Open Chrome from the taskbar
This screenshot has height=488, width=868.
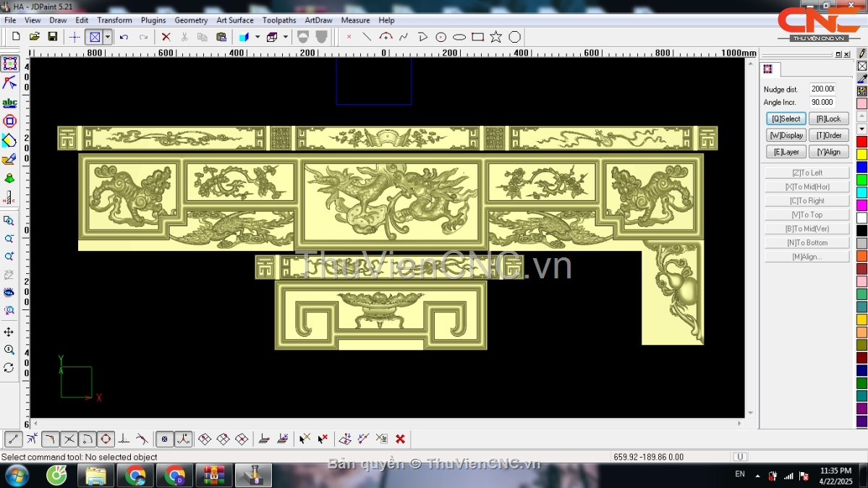135,476
